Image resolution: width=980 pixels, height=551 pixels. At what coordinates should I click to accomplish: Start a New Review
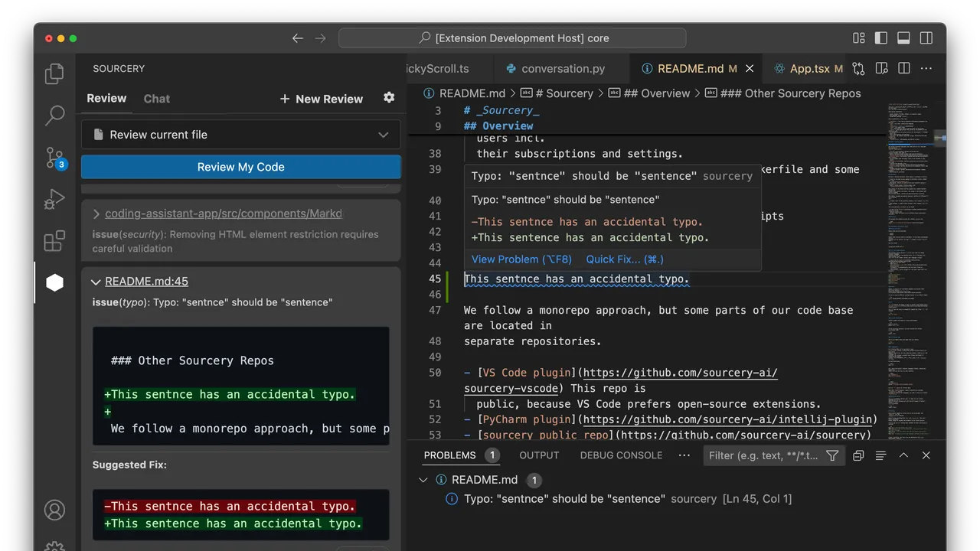(321, 99)
